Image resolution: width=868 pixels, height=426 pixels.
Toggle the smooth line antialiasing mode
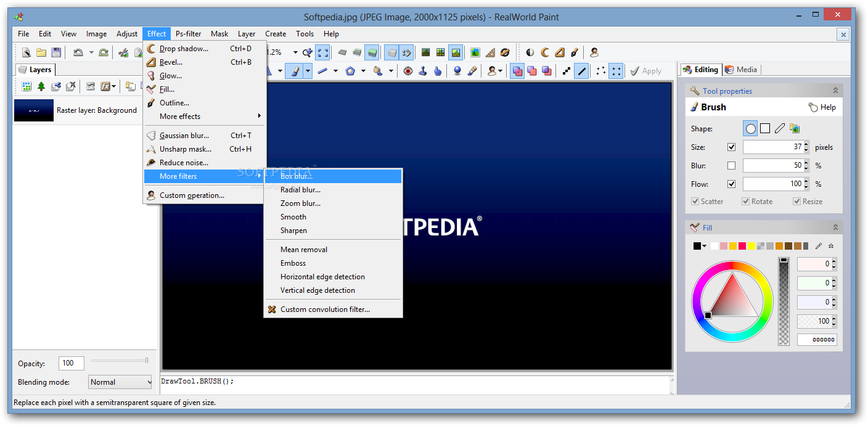click(x=581, y=71)
